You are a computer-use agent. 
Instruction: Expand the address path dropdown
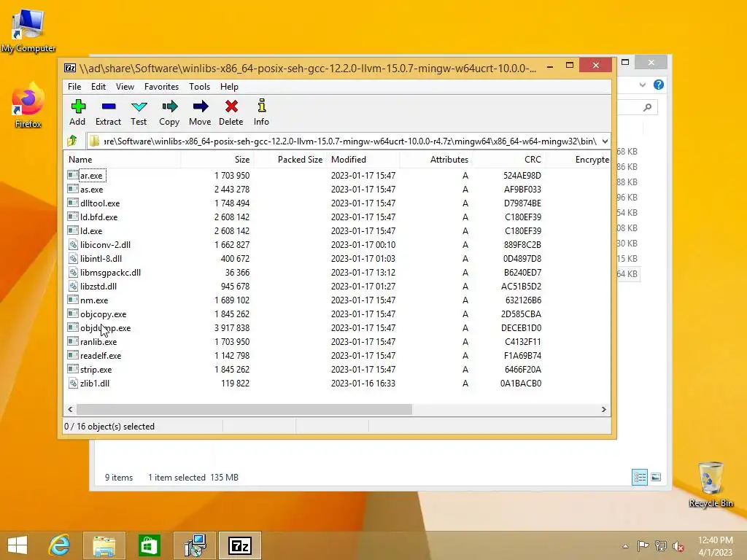[605, 141]
